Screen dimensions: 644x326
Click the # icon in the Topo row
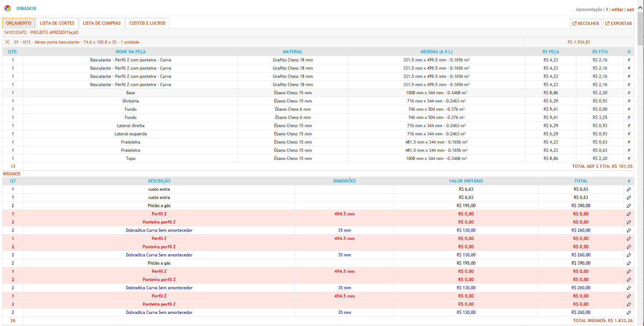click(629, 159)
